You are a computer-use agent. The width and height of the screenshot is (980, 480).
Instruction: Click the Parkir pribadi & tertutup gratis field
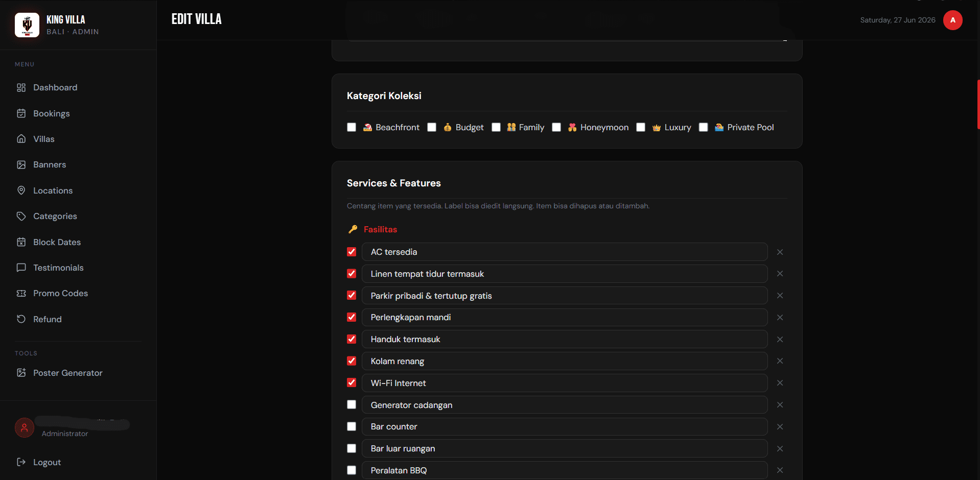(x=565, y=296)
